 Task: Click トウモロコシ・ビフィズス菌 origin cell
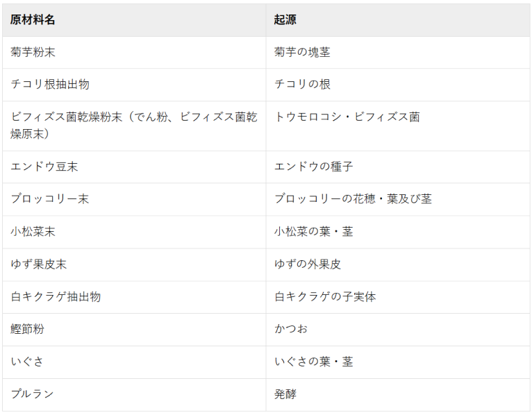click(398, 126)
